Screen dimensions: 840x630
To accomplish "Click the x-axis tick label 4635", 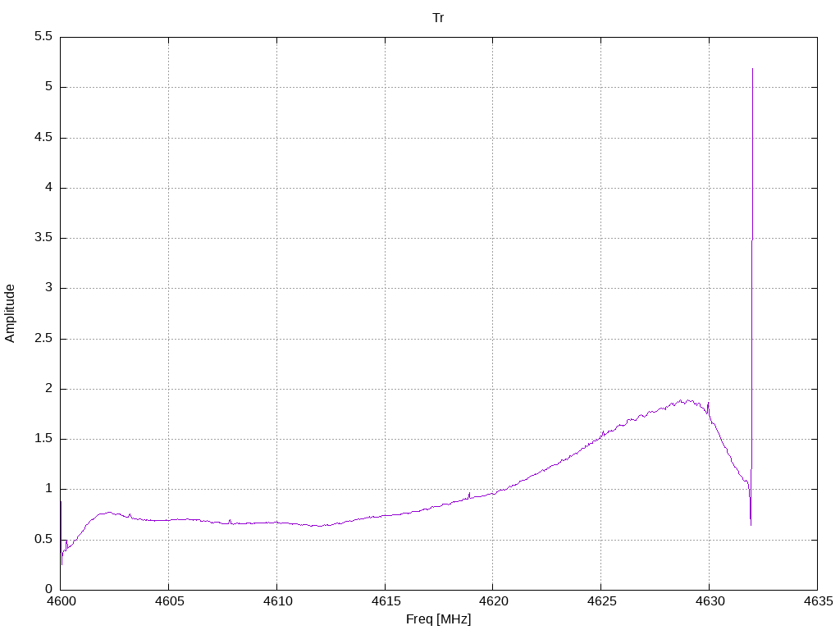I will coord(818,601).
